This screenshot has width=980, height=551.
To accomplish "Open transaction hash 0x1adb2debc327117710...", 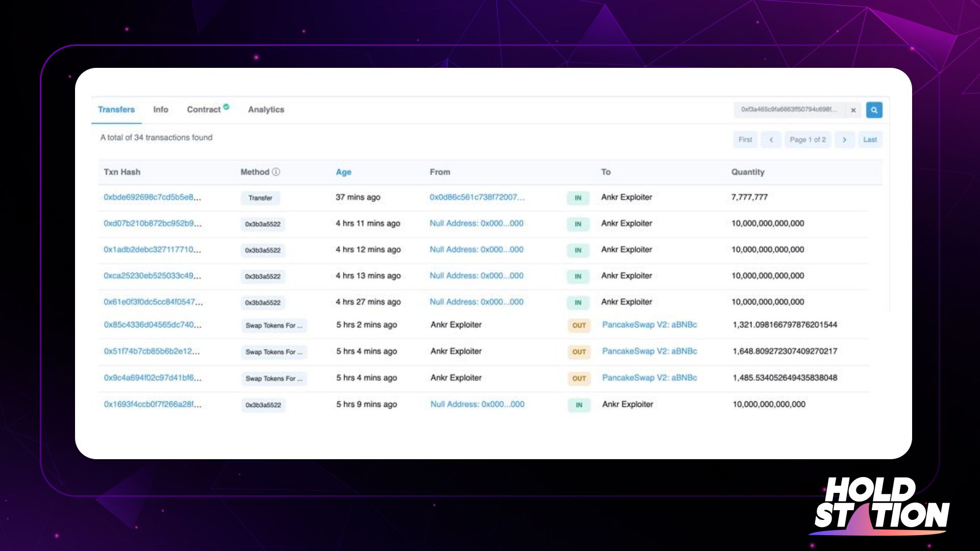I will (152, 249).
